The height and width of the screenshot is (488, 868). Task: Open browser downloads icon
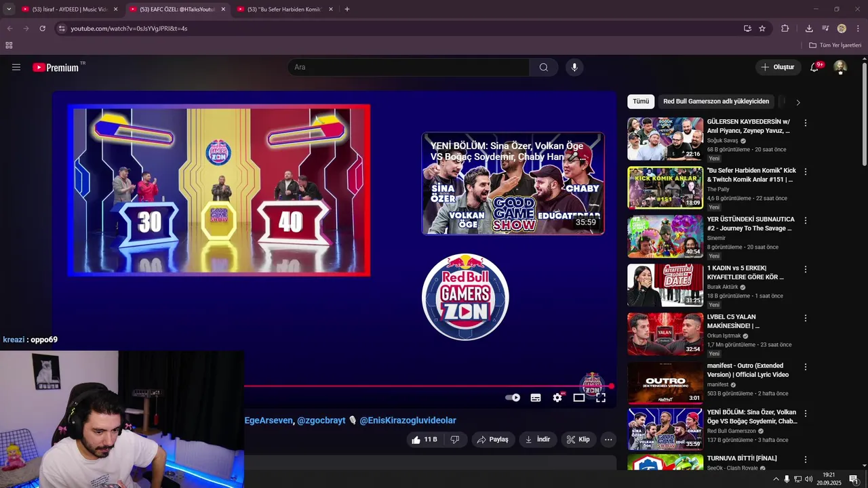click(809, 28)
